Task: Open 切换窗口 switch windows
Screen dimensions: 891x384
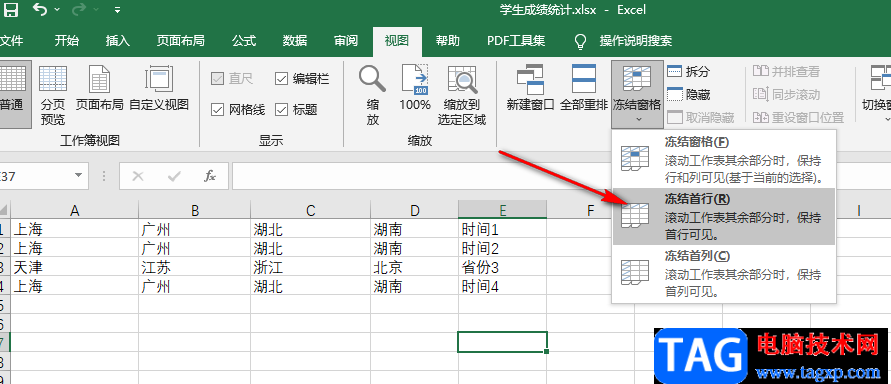Action: 876,95
